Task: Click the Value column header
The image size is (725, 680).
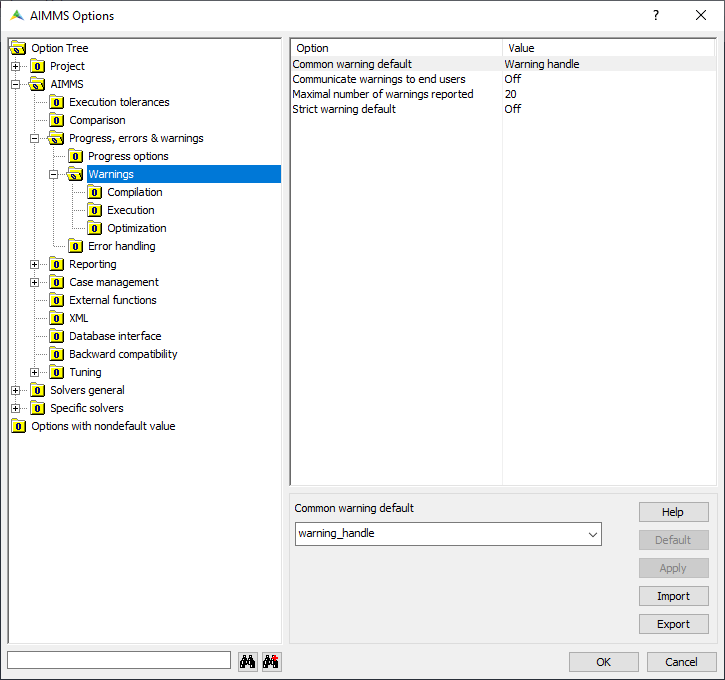Action: point(608,48)
